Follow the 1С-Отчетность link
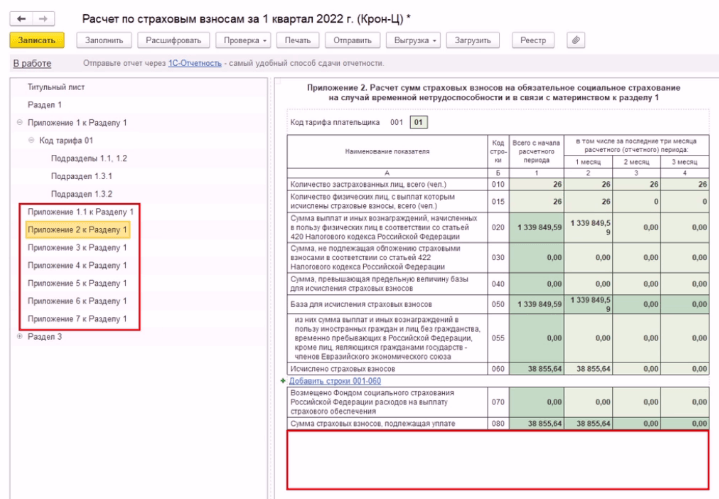This screenshot has height=499, width=719. tap(165, 63)
